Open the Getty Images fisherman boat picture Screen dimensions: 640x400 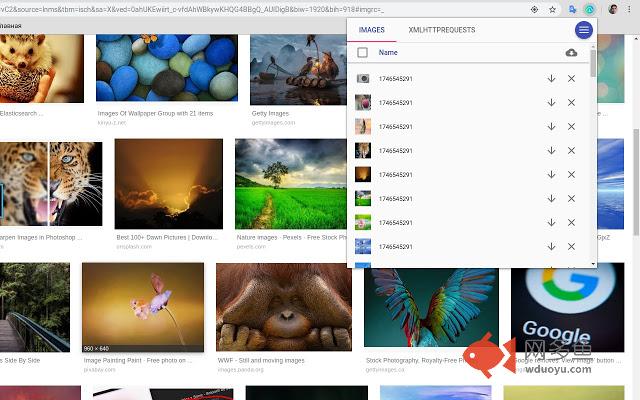(x=298, y=70)
